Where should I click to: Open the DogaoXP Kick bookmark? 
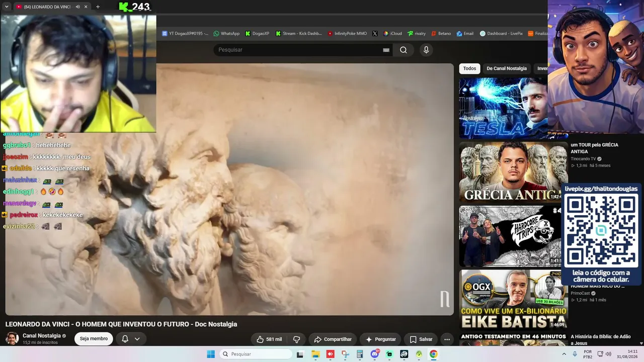coord(257,34)
